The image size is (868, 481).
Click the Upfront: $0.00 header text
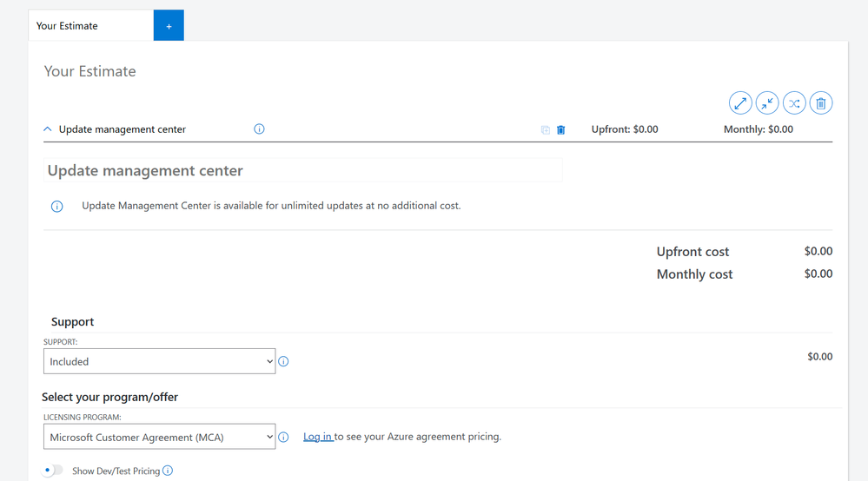tap(625, 129)
